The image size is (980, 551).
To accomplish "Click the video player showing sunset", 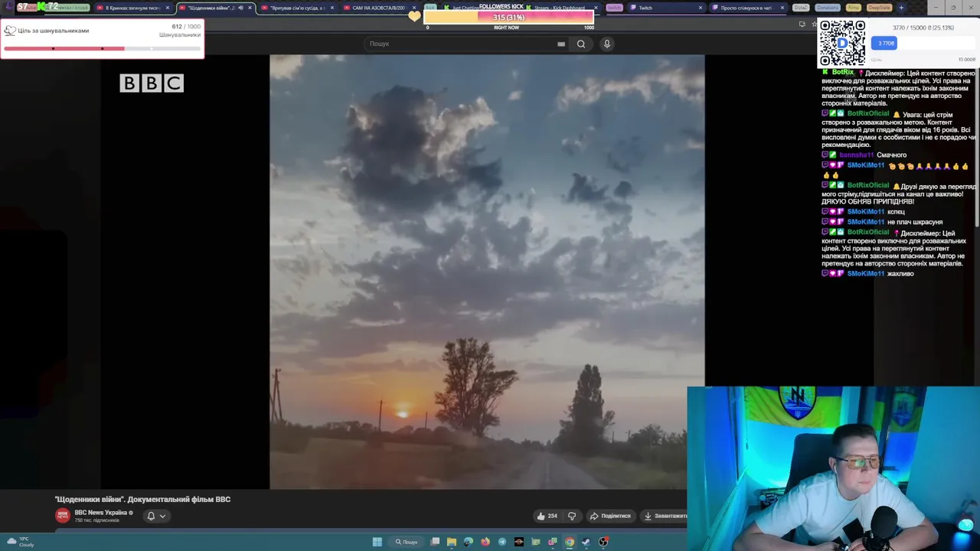I will coord(487,272).
